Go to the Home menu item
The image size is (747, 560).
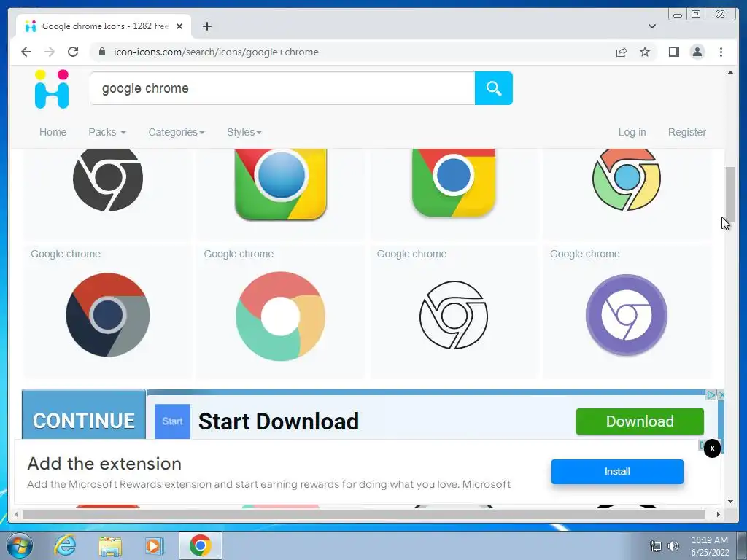pos(53,133)
